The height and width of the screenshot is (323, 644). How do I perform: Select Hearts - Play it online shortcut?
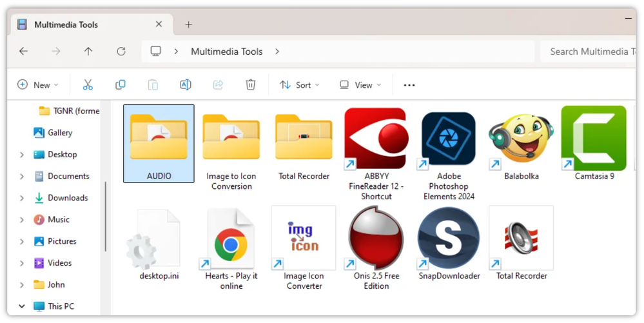click(x=231, y=248)
